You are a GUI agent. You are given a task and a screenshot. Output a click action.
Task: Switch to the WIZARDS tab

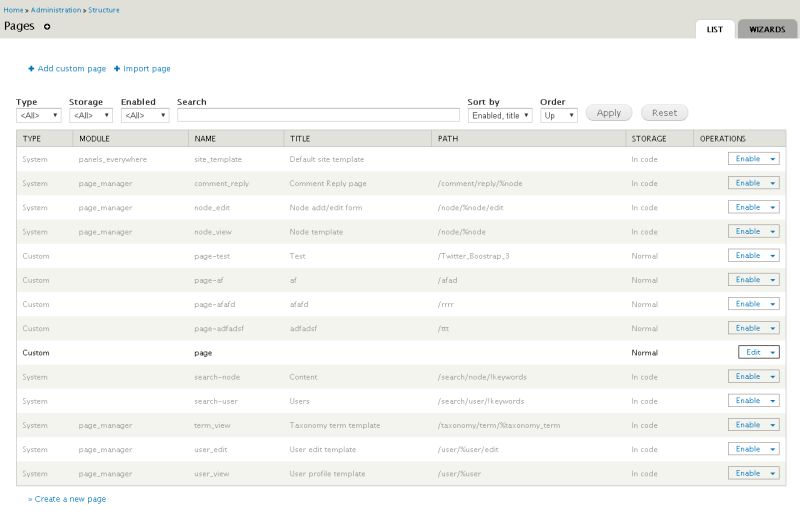[x=767, y=29]
